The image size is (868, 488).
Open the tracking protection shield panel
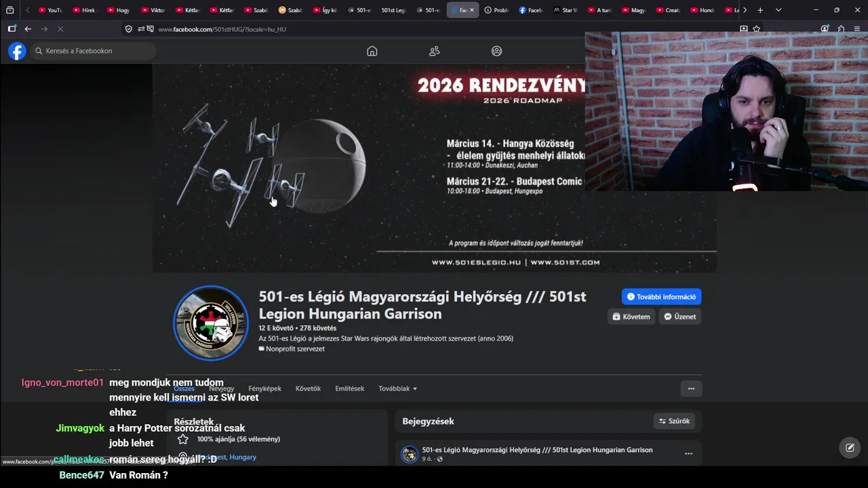[129, 29]
